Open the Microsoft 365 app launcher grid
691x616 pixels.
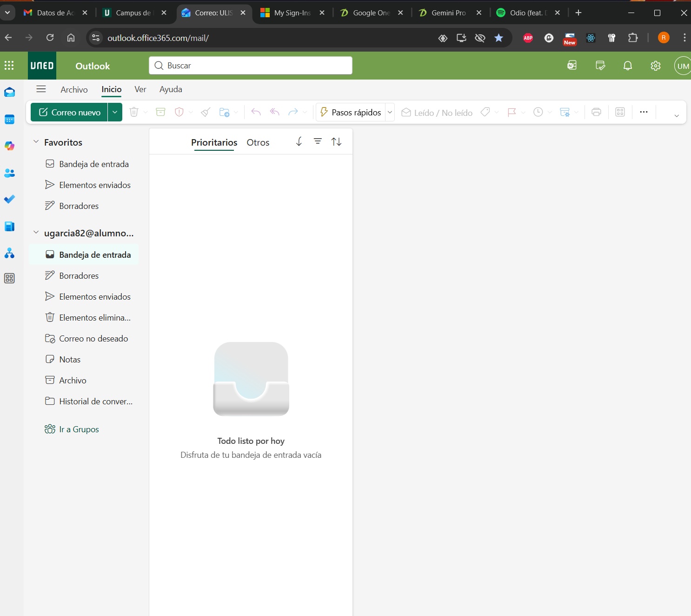point(9,66)
